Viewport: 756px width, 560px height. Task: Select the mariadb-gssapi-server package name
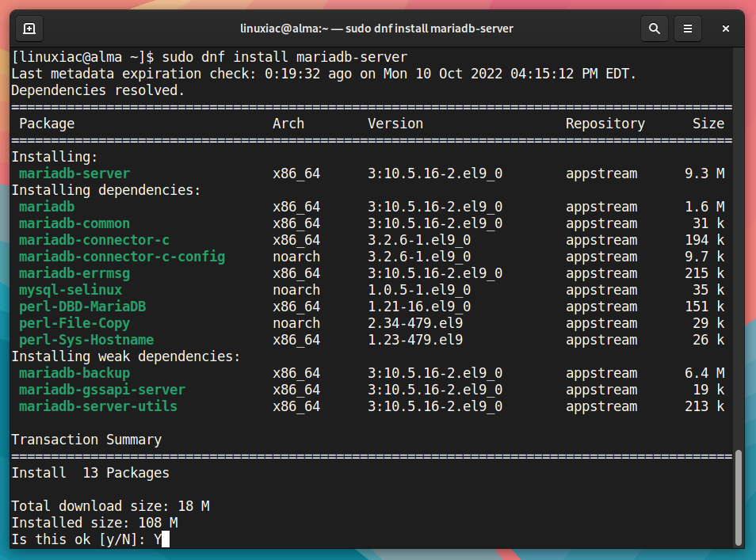[x=102, y=390]
